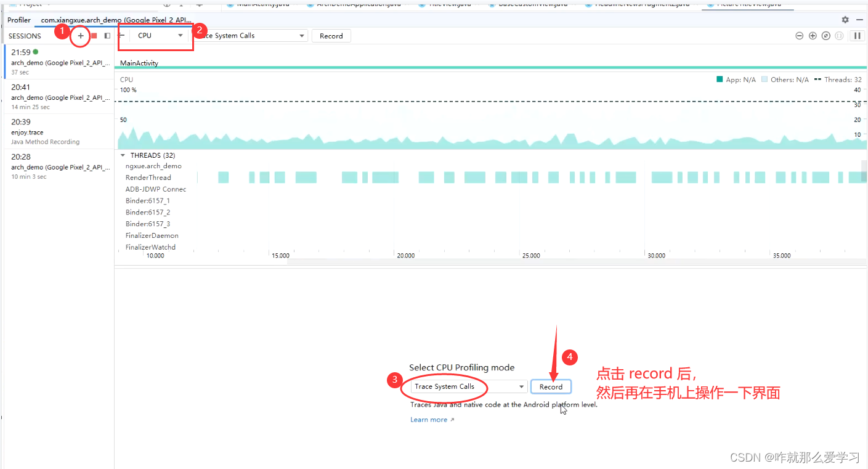Image resolution: width=868 pixels, height=469 pixels.
Task: Click the MainActivity activity label
Action: [139, 63]
